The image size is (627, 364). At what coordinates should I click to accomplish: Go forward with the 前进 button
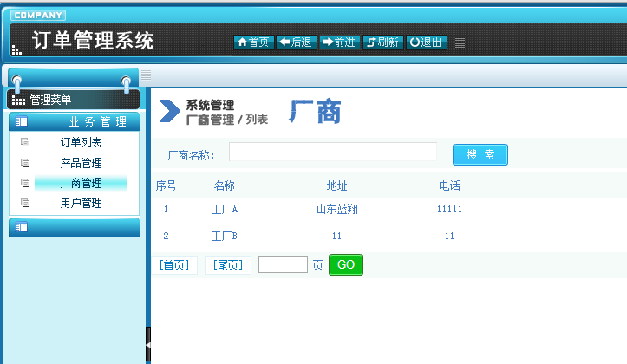point(339,42)
